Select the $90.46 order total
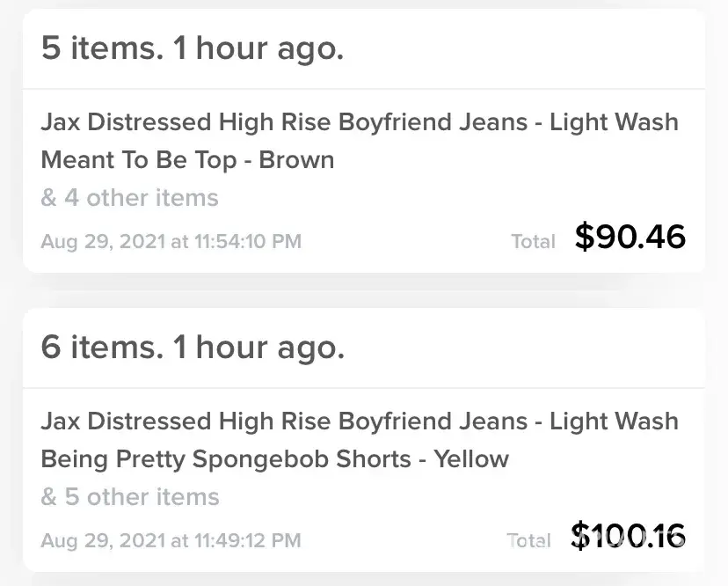 (630, 237)
